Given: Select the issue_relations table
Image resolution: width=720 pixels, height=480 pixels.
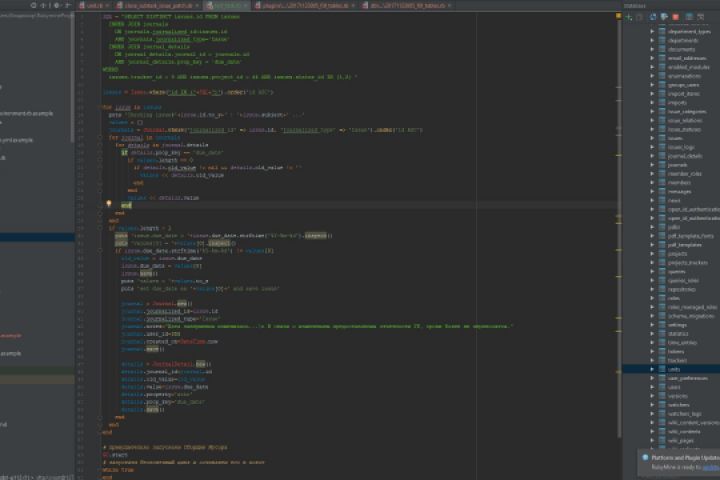Looking at the screenshot, I should (685, 120).
